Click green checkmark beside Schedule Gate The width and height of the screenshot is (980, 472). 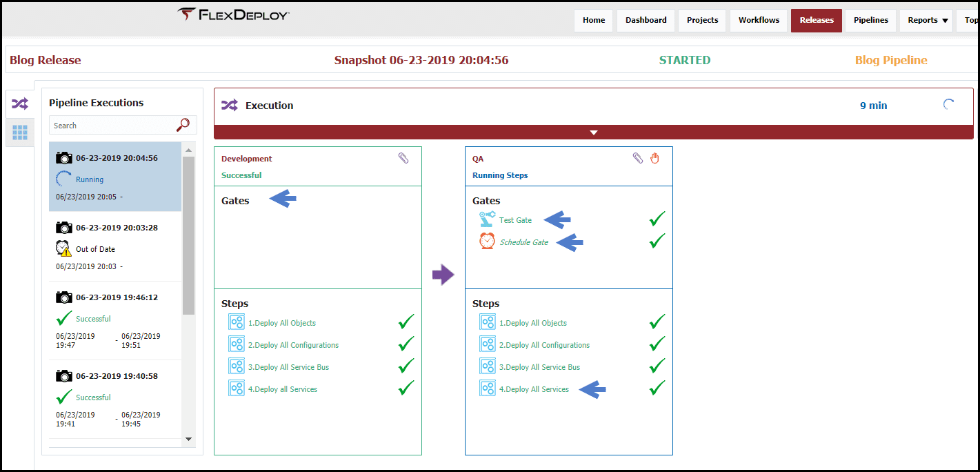pos(657,241)
